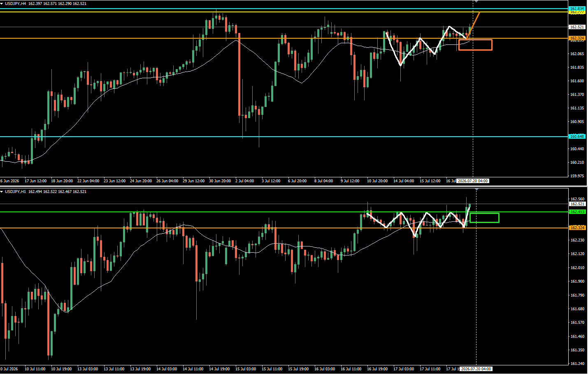Click the current price 162.521 label on H4
588x374 pixels.
(x=577, y=27)
